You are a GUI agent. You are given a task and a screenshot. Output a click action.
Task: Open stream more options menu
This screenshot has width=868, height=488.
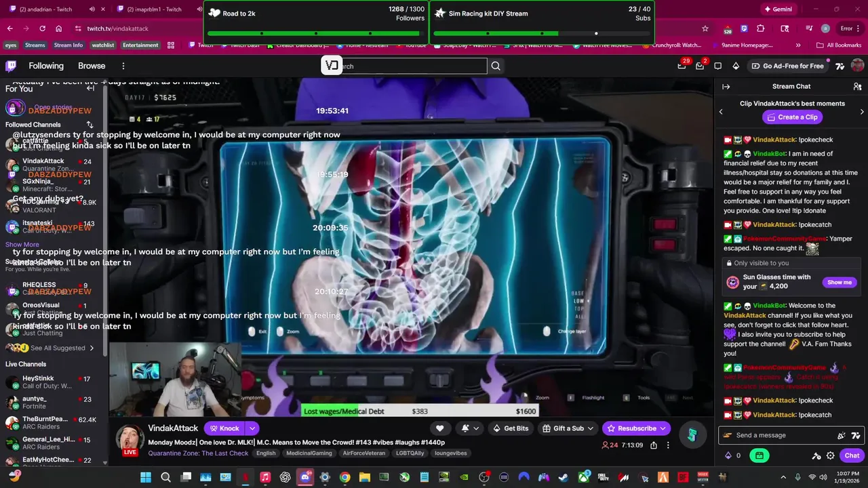[668, 445]
